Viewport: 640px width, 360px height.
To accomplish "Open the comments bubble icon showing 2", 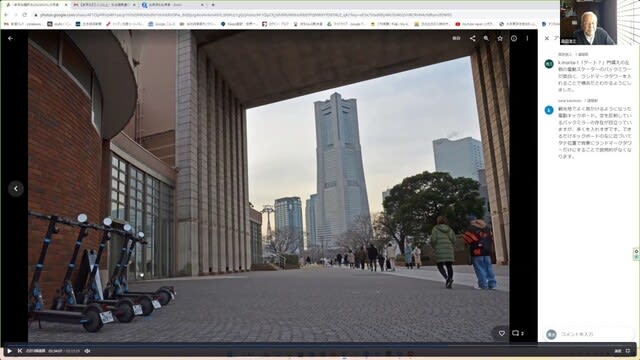I will pos(518,333).
